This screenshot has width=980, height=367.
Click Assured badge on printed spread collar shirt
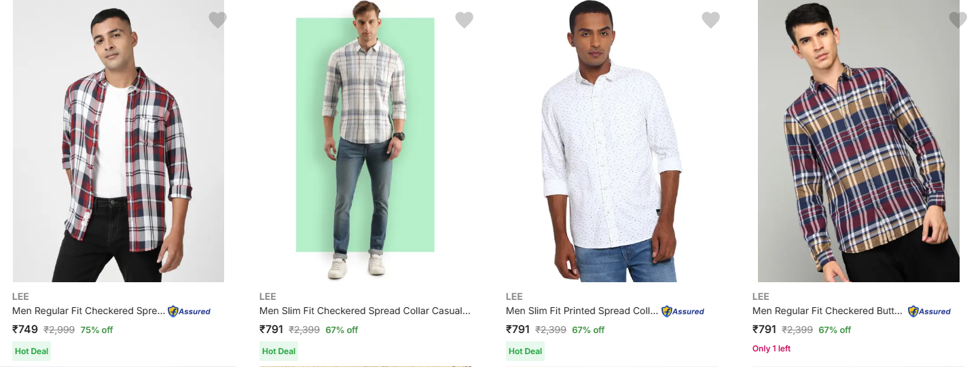click(683, 311)
